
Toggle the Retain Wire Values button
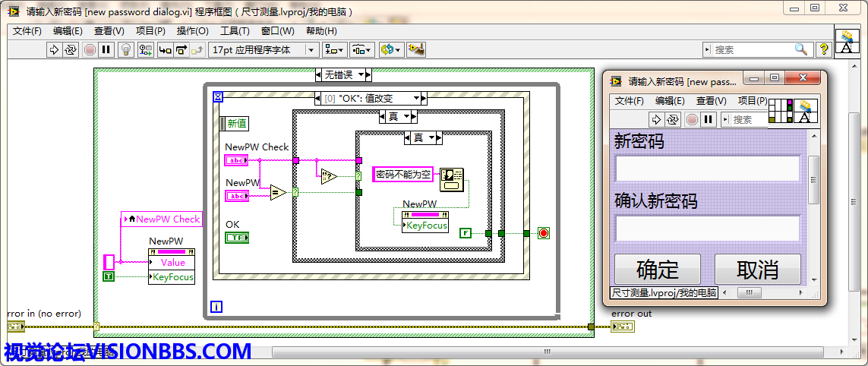pos(145,49)
